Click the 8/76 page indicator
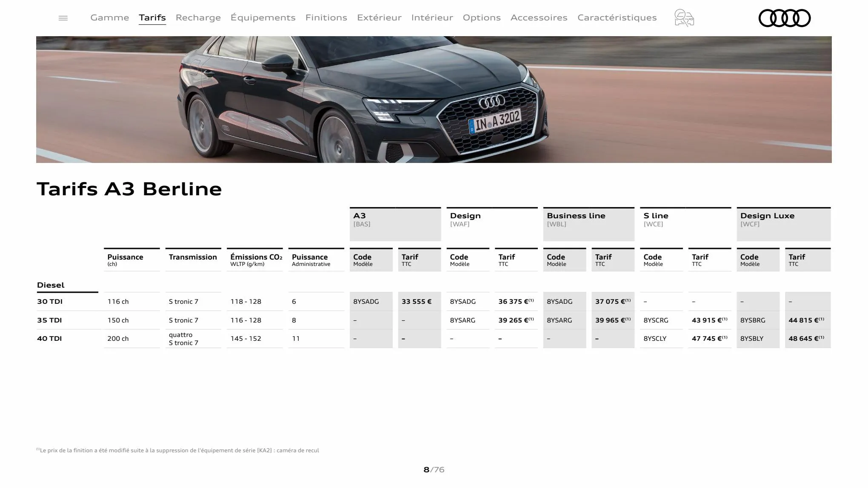This screenshot has width=868, height=488. (434, 470)
